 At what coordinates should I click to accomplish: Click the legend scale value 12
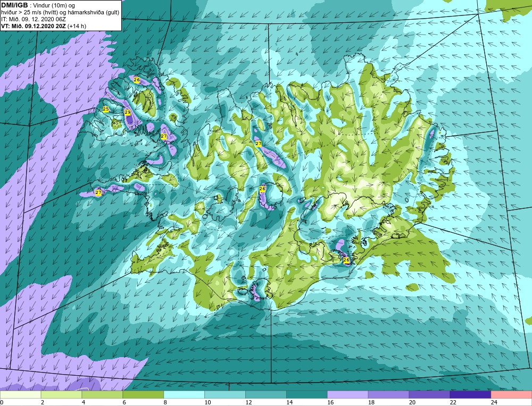click(248, 402)
